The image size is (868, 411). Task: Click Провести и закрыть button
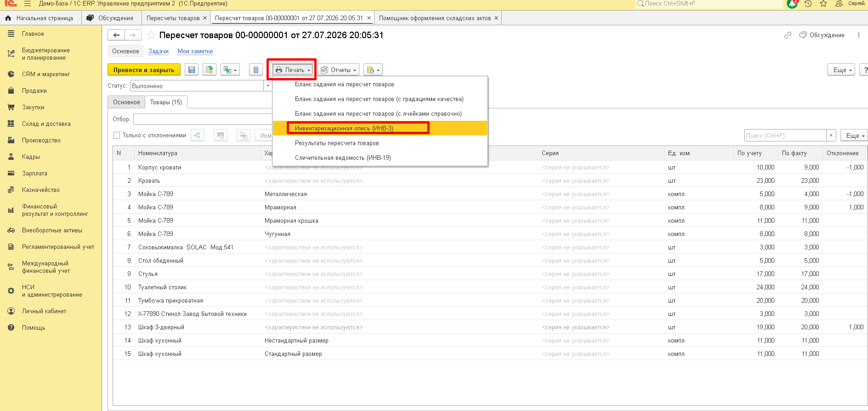144,70
